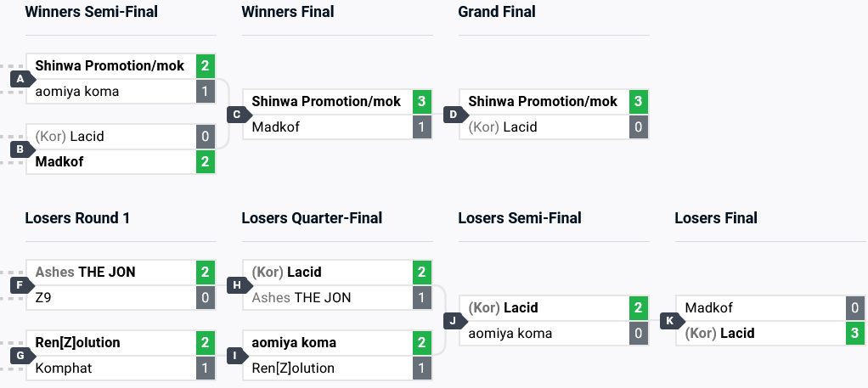This screenshot has width=868, height=388.
Task: Open match C badge in Winners Final
Action: pyautogui.click(x=238, y=114)
